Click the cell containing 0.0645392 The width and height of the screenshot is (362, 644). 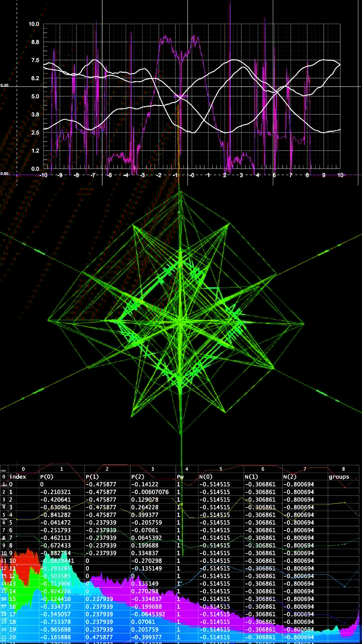click(146, 538)
